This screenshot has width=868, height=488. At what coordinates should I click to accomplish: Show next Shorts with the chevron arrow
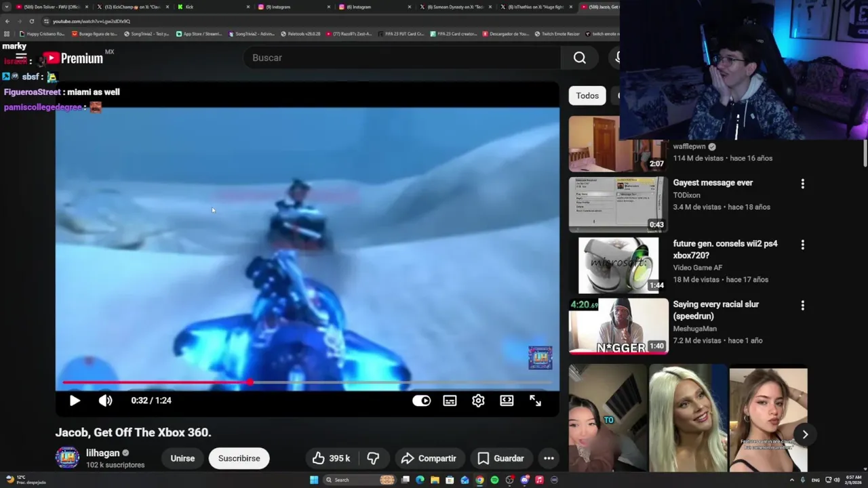tap(805, 434)
